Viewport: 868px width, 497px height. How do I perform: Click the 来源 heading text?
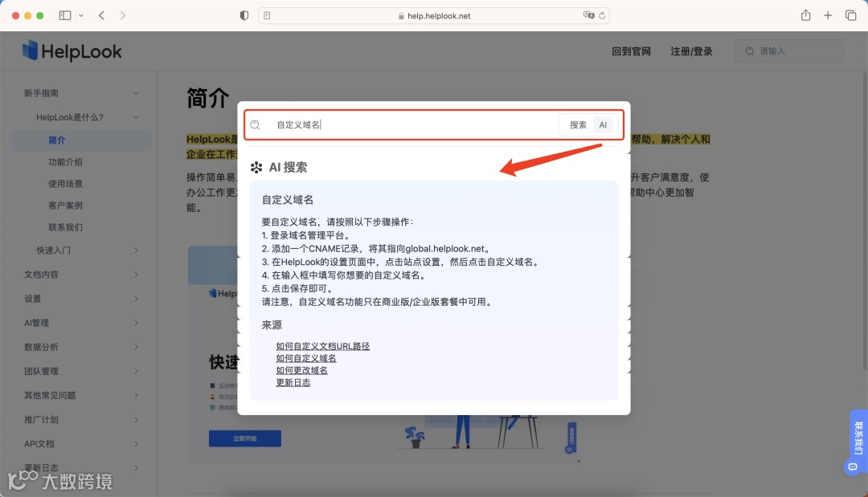[272, 325]
